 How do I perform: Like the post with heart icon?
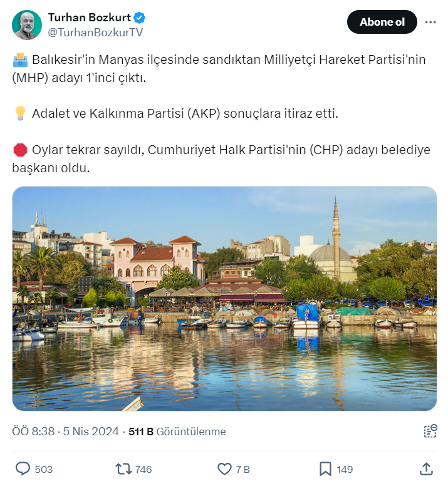click(224, 468)
